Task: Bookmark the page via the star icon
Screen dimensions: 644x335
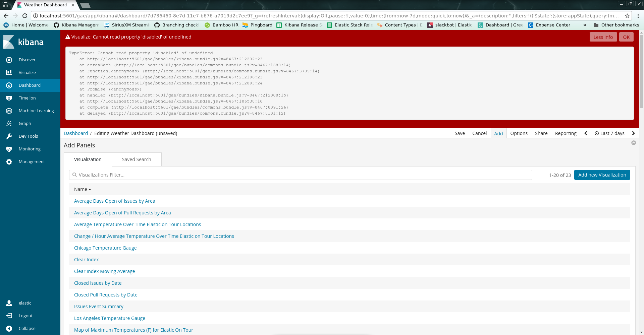Action: pyautogui.click(x=627, y=15)
